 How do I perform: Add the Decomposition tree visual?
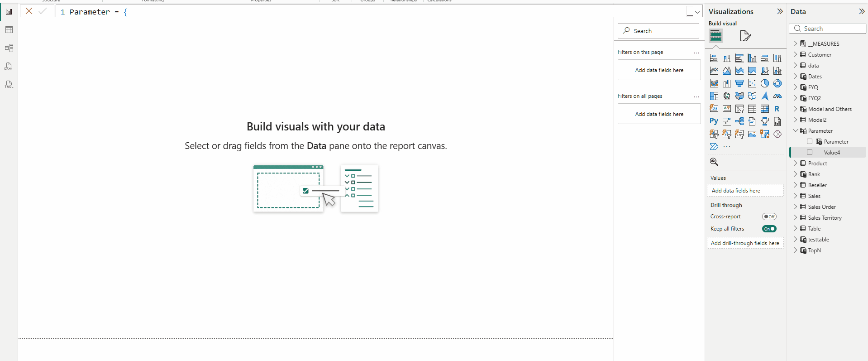click(x=739, y=121)
